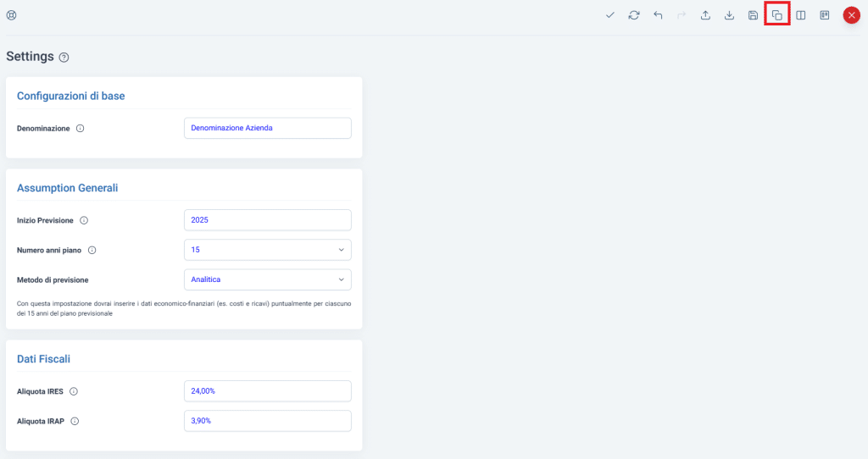Toggle the split columns view icon

[800, 15]
